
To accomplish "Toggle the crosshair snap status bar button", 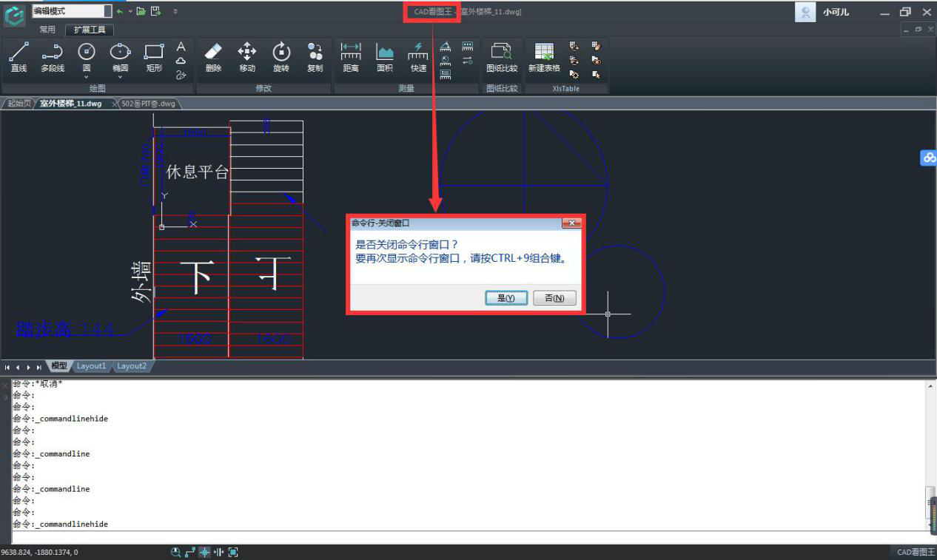I will tap(204, 552).
